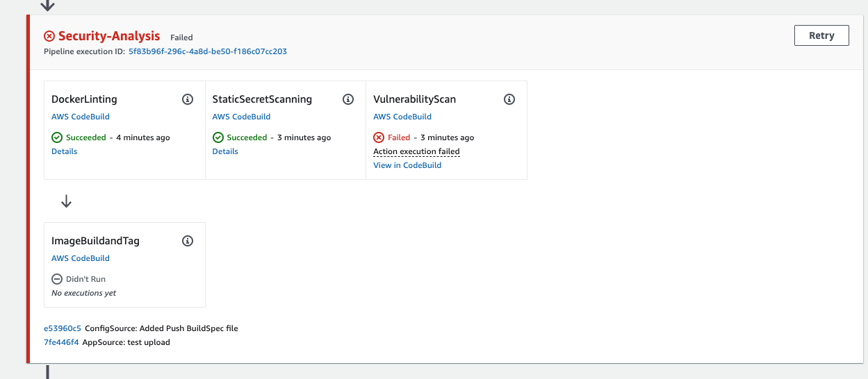
Task: Open AWS CodeBuild link under VulnerabilityScan
Action: [x=402, y=117]
